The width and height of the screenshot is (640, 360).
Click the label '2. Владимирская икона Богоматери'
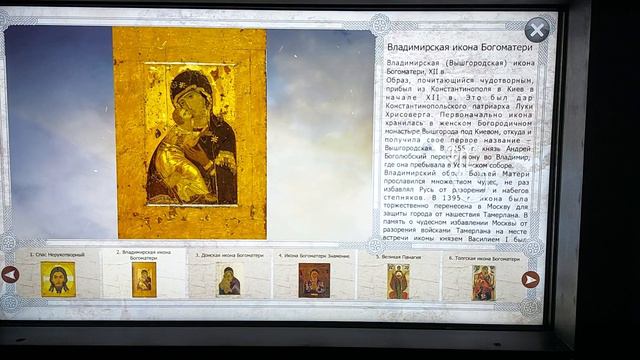pyautogui.click(x=143, y=255)
